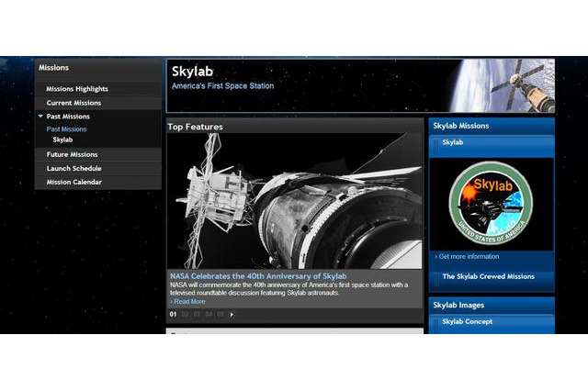Play the feature slideshow arrow
588x391 pixels.
(x=232, y=315)
